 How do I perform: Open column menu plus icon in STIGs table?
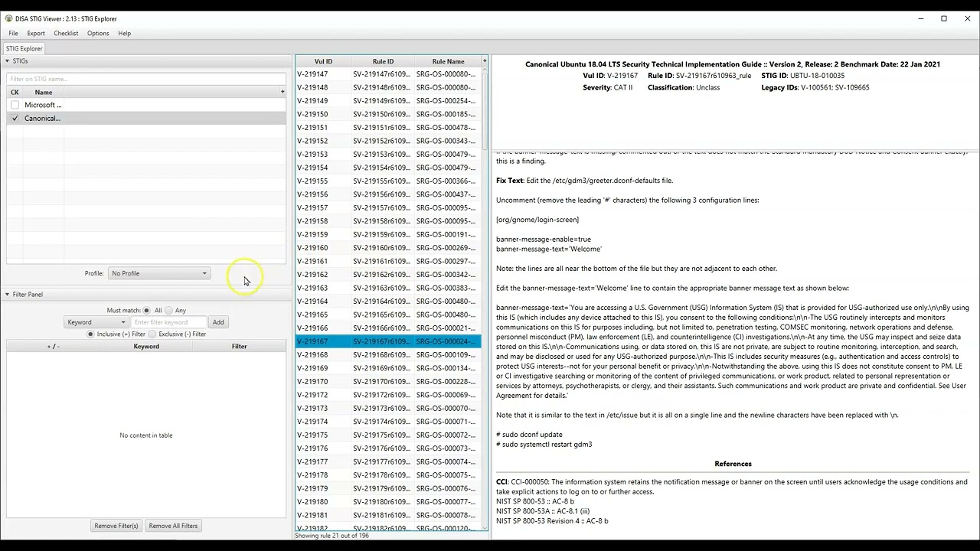pyautogui.click(x=283, y=92)
